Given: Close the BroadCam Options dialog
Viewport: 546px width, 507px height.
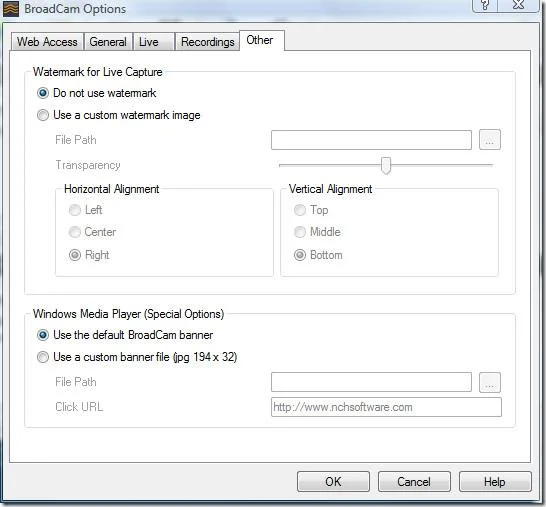Looking at the screenshot, I should click(x=519, y=5).
